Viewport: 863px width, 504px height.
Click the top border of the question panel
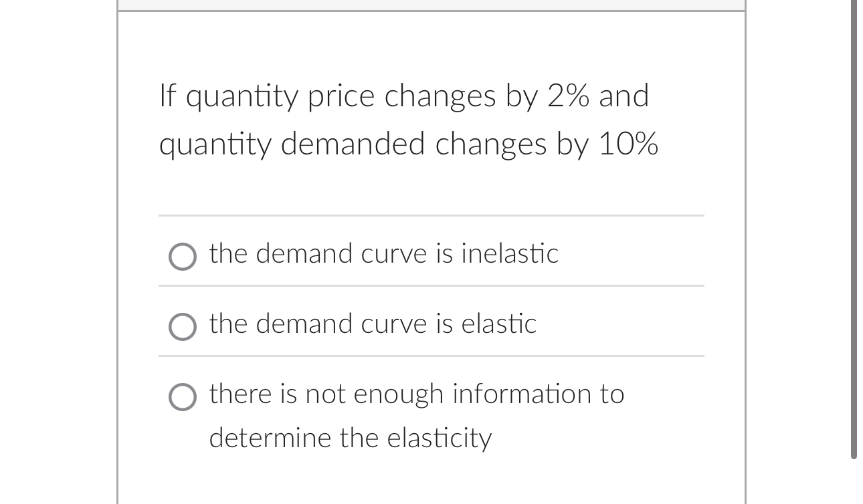tap(431, 12)
